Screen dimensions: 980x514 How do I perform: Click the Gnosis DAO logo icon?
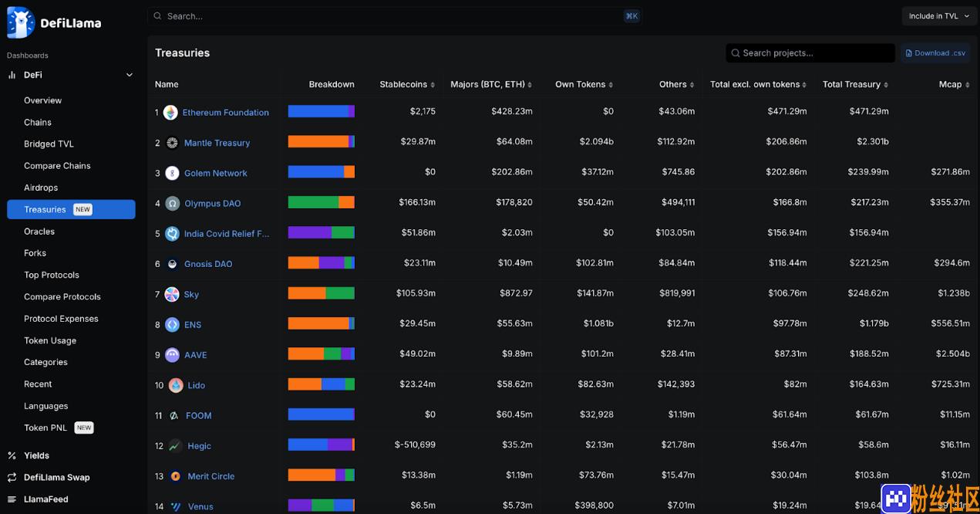[x=172, y=264]
